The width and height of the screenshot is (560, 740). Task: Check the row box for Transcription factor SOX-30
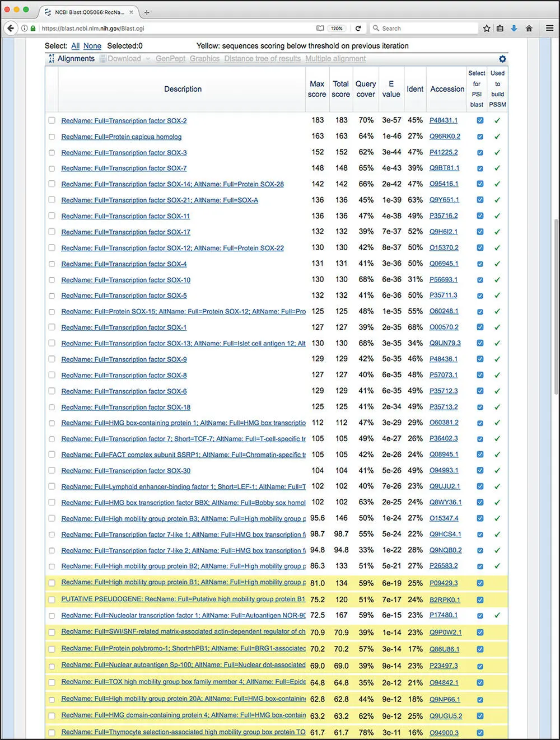point(52,471)
